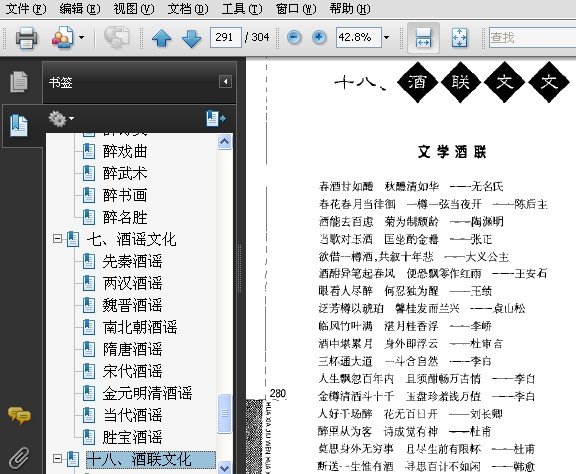Open the 帮助(H) menu
Screen dimensions: 576x474
click(350, 8)
